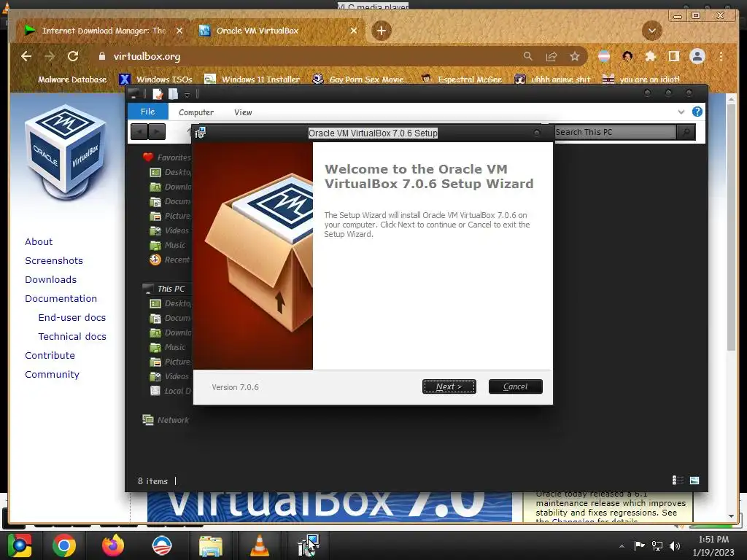The image size is (747, 560).
Task: Open the network icon in system tray
Action: (657, 546)
